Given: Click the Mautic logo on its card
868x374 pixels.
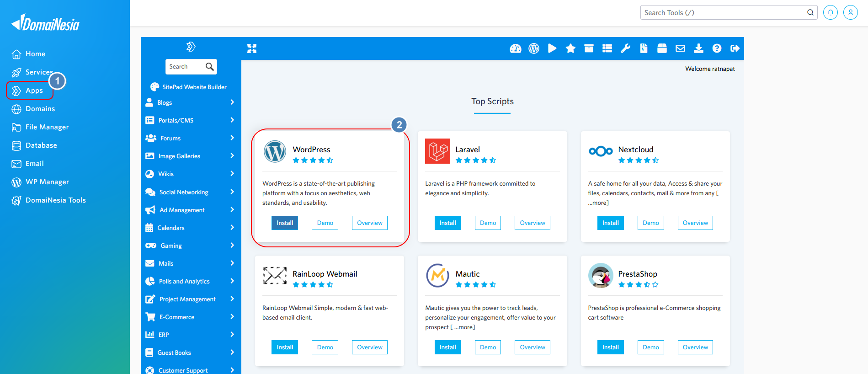Looking at the screenshot, I should point(437,275).
